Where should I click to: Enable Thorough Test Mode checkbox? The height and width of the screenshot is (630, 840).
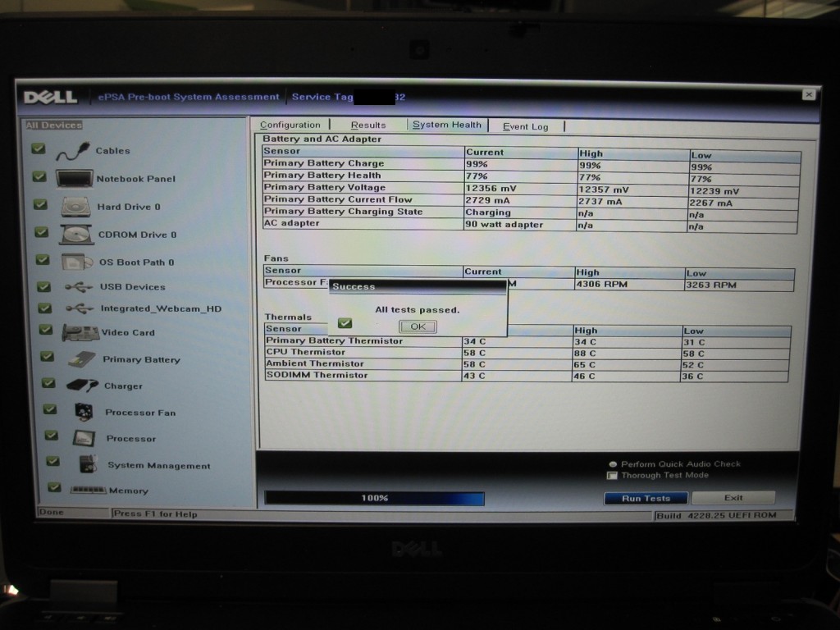click(612, 475)
